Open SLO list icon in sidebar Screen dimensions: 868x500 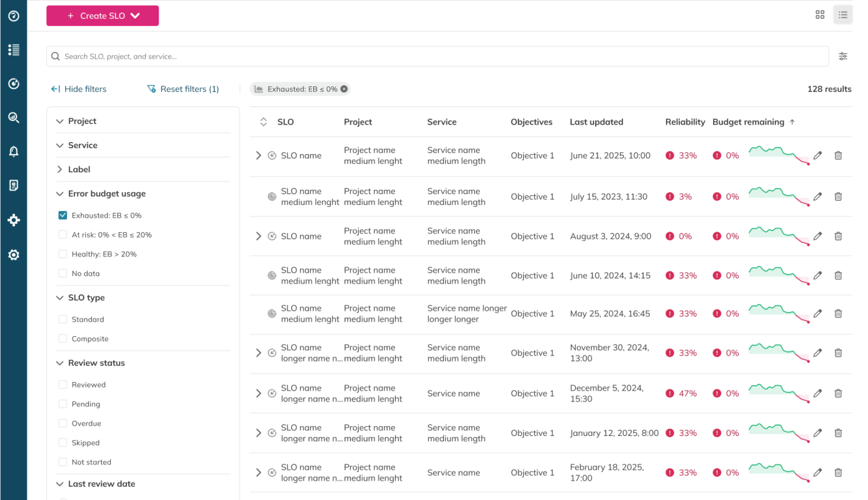[x=14, y=50]
